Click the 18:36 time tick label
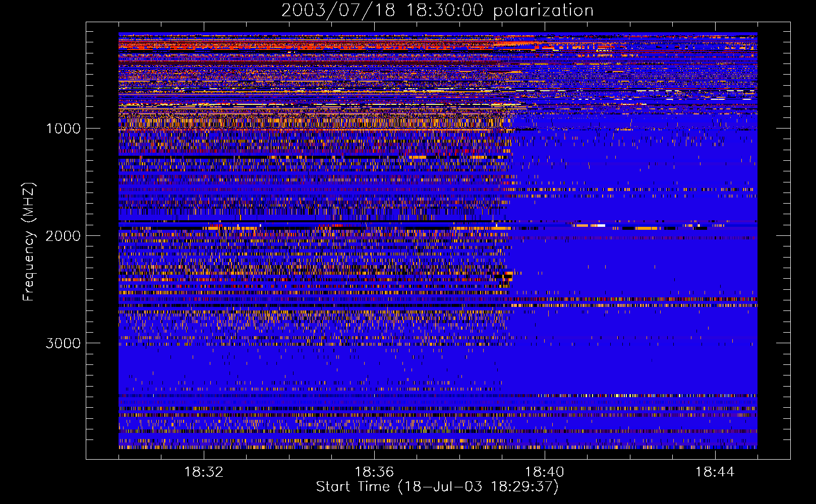The width and height of the screenshot is (816, 504). pos(374,472)
